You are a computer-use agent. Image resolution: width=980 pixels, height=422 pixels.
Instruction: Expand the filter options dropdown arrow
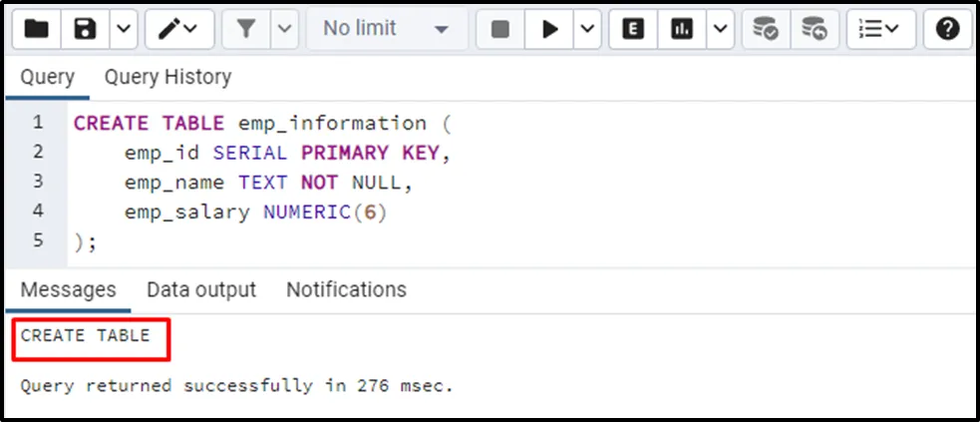coord(284,30)
